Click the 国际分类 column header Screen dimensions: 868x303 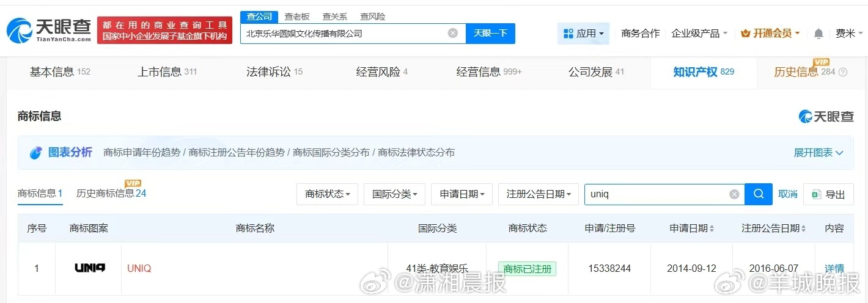(437, 228)
